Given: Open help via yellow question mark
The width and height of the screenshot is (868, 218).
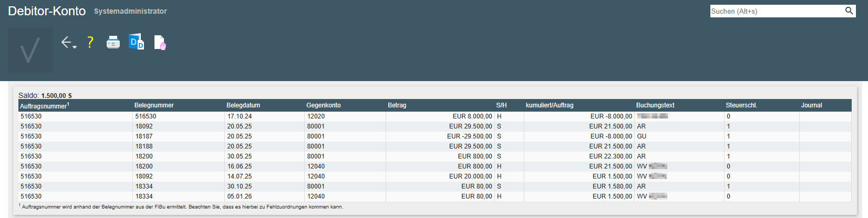Looking at the screenshot, I should click(90, 42).
